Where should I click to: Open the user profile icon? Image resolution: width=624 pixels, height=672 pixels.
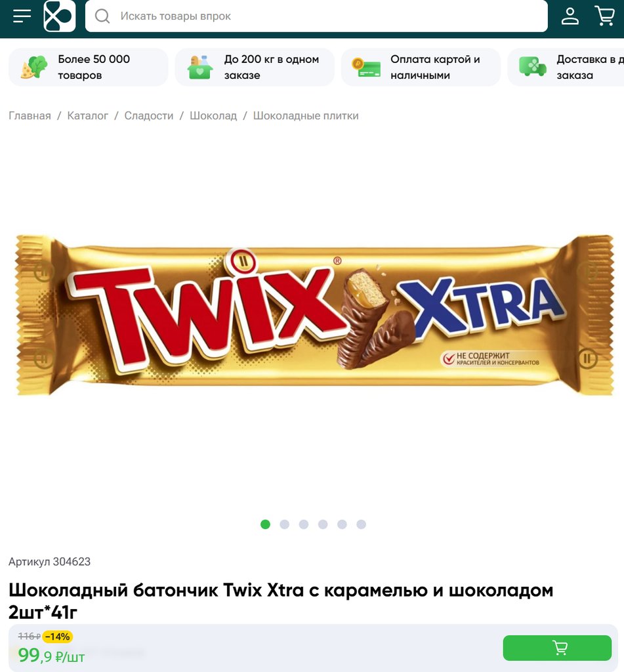click(x=570, y=16)
